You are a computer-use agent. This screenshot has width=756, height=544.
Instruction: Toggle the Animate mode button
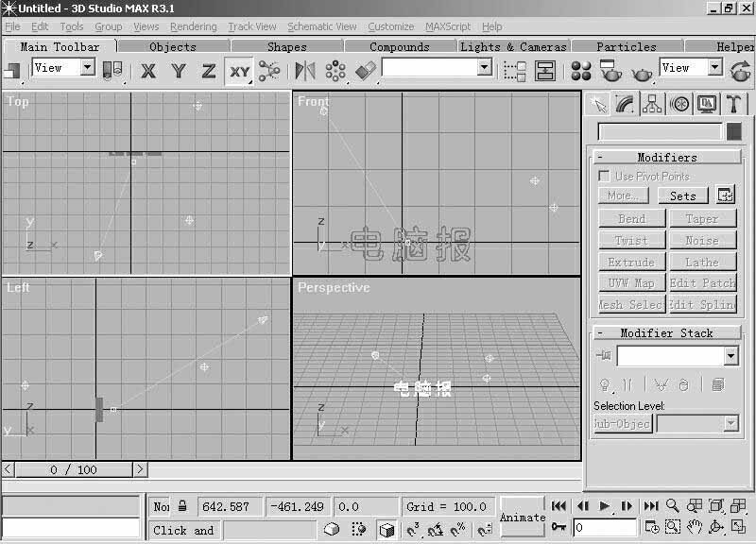click(x=523, y=517)
